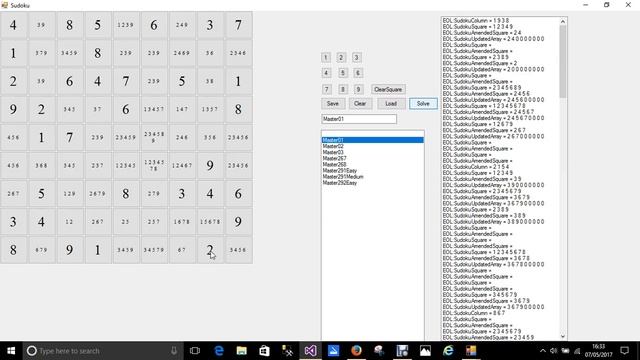The height and width of the screenshot is (360, 640).
Task: Click the puzzle name field containing Master01
Action: click(x=359, y=119)
